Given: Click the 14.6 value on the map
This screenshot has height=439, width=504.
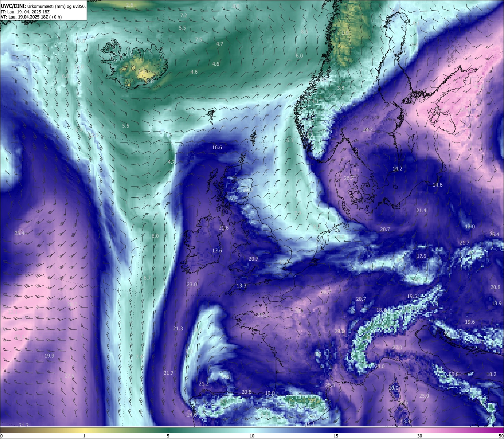Looking at the screenshot, I should [437, 185].
